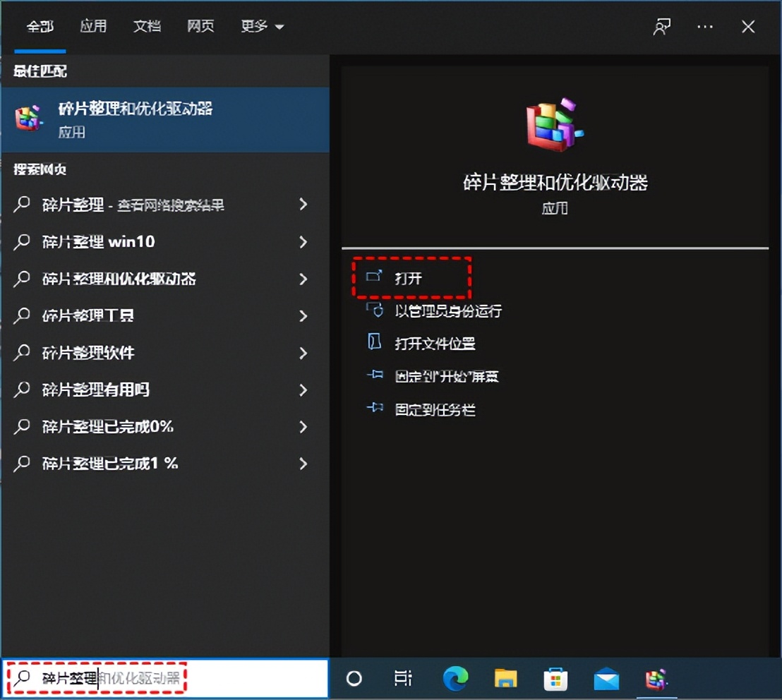Open File Explorer from the taskbar

pyautogui.click(x=505, y=678)
